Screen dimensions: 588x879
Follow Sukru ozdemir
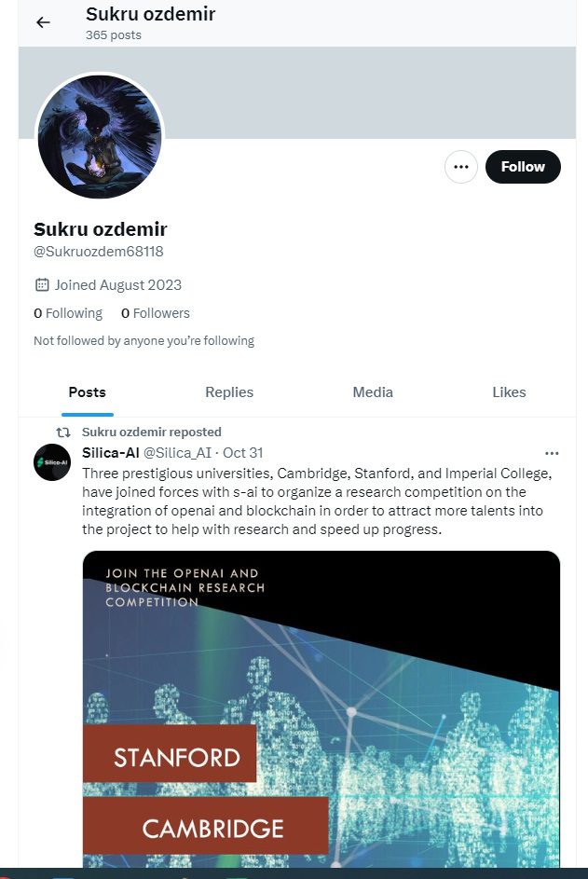point(523,167)
